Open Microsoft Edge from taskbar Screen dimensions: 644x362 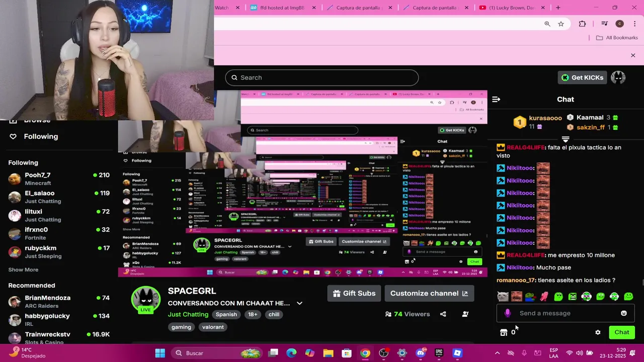[x=292, y=353]
